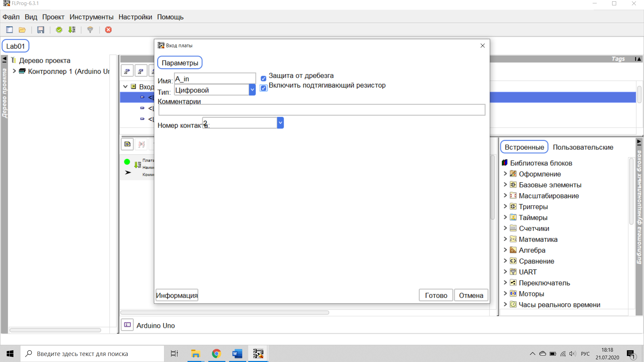
Task: Open the Тип dropdown showing Цифровой
Action: [252, 90]
